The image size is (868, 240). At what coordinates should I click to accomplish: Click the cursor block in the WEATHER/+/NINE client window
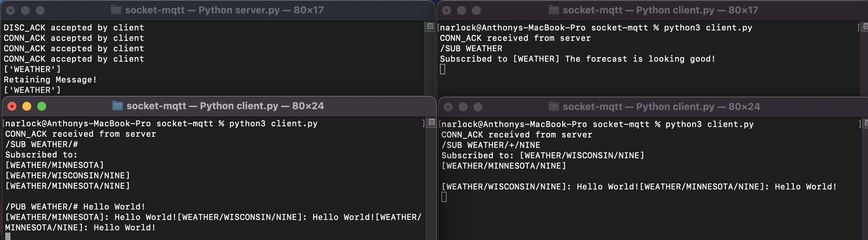click(444, 197)
